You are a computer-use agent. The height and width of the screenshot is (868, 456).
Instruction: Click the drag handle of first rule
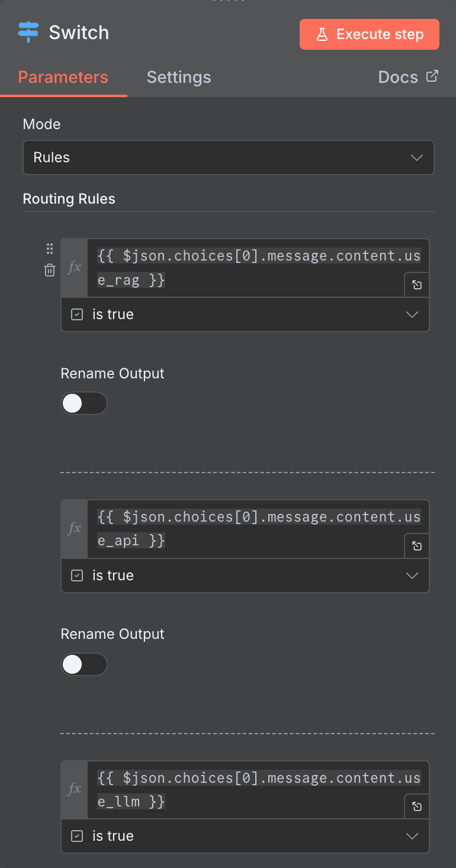click(50, 249)
